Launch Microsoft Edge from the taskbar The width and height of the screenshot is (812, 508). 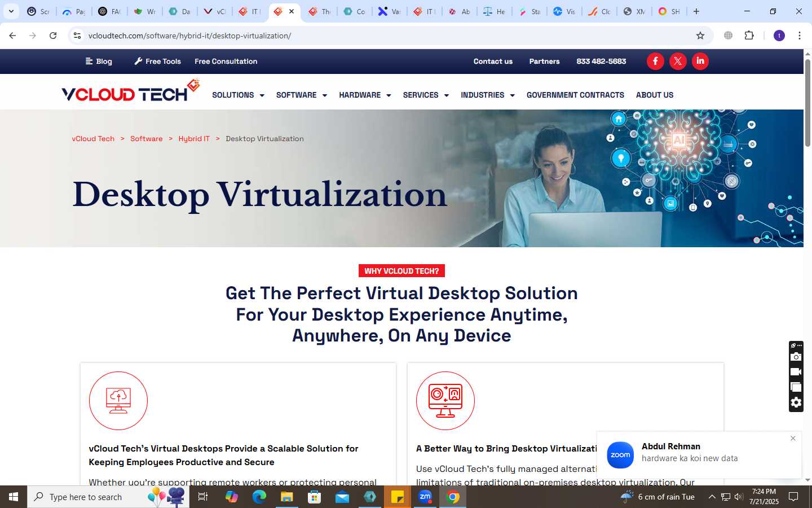tap(259, 497)
